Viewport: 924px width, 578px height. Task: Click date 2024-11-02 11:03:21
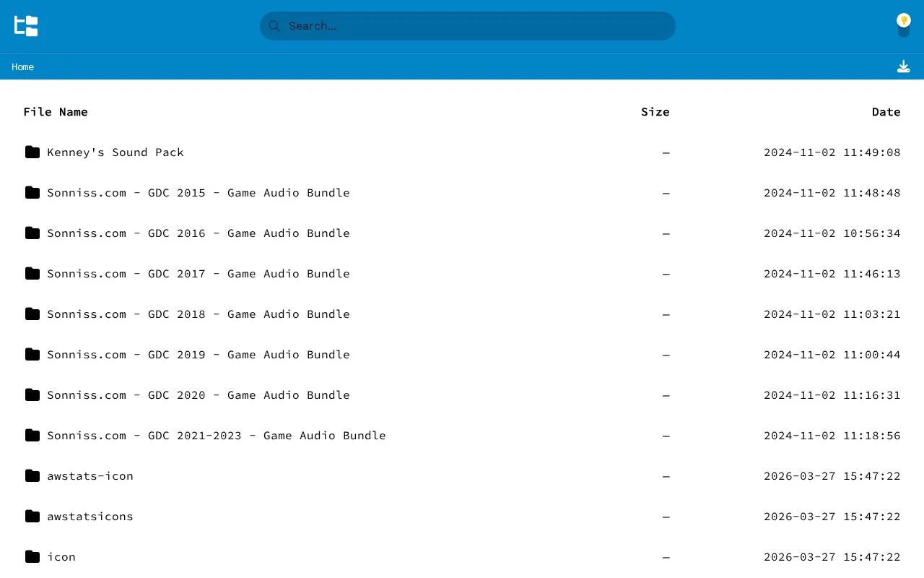(x=832, y=314)
